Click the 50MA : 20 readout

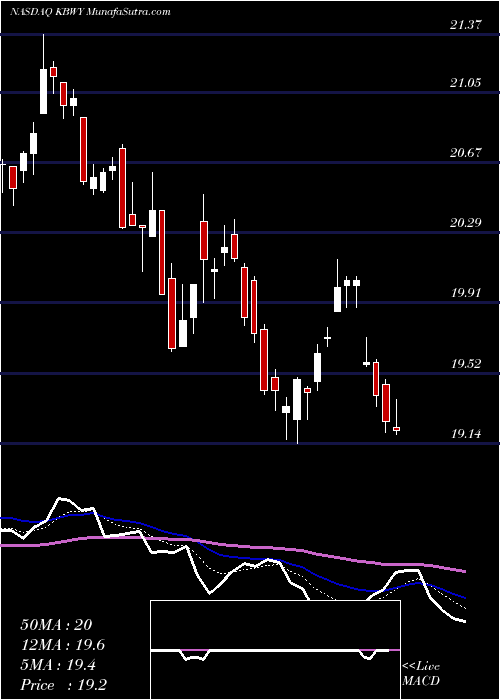(x=56, y=625)
